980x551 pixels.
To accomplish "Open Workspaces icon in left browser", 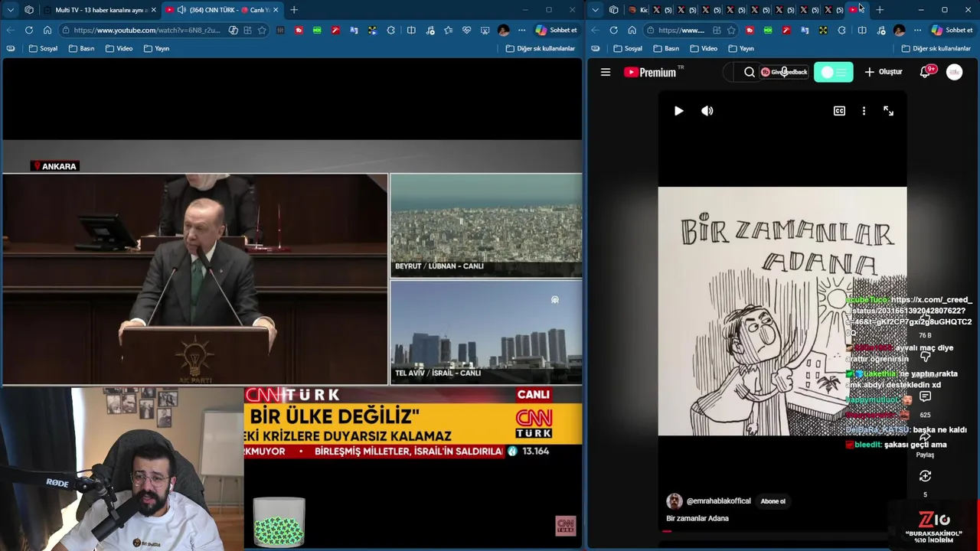I will click(29, 10).
